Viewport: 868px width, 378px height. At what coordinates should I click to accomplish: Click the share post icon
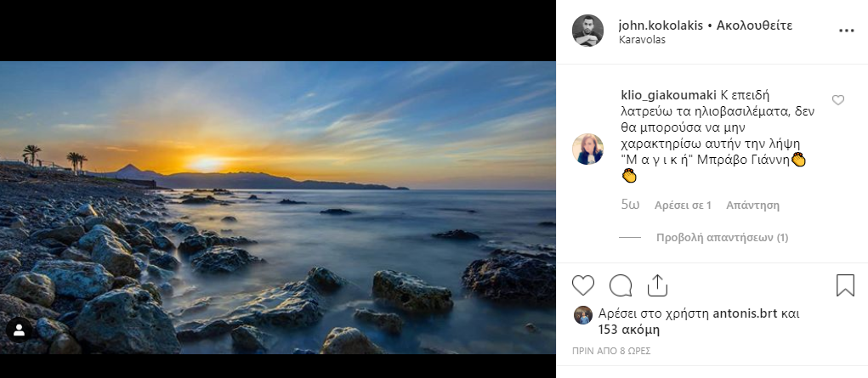(657, 285)
